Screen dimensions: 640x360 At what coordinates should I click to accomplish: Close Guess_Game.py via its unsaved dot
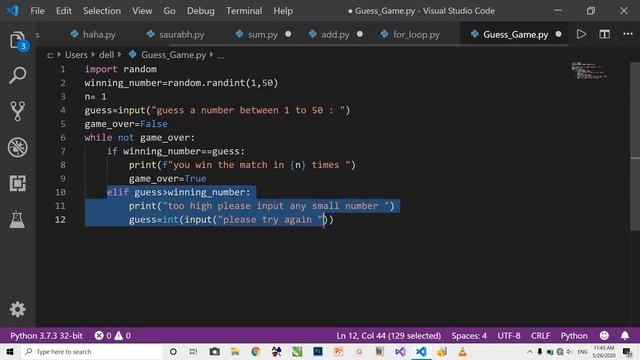(x=558, y=34)
